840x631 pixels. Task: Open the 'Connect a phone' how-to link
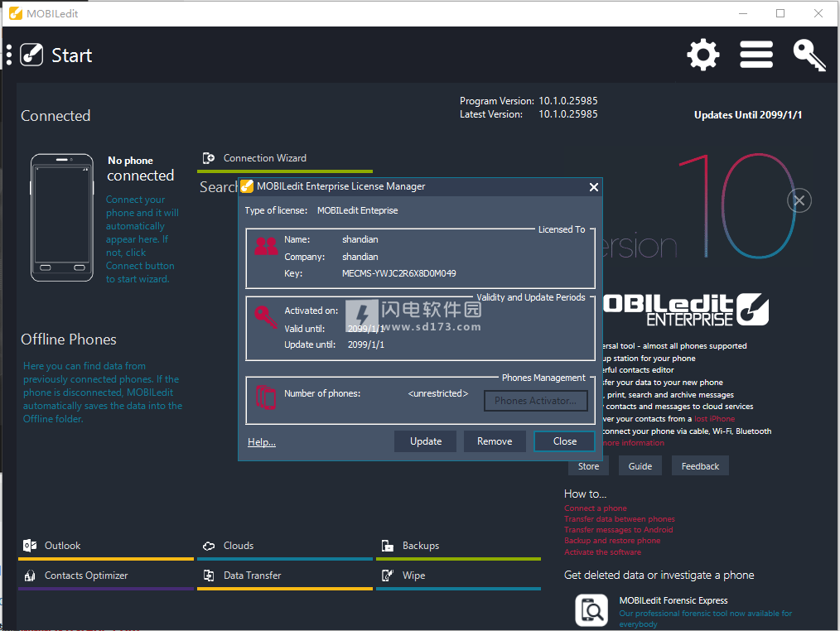595,508
